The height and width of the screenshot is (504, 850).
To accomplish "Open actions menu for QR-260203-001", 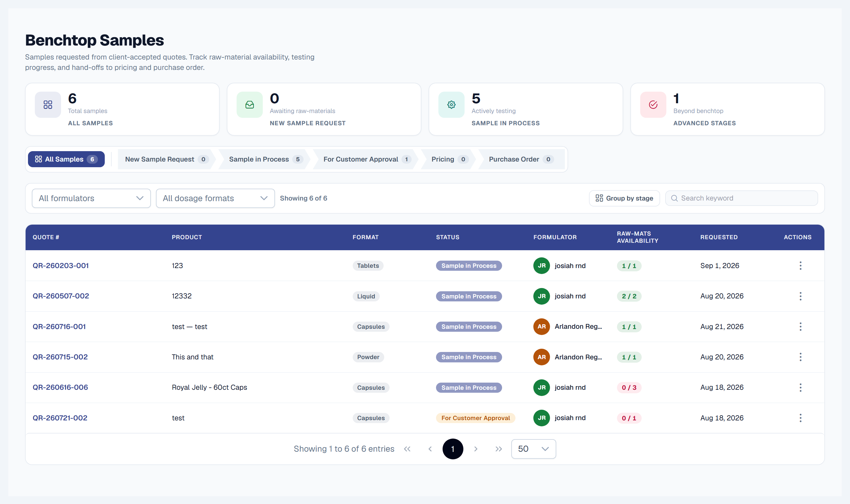I will pyautogui.click(x=800, y=266).
